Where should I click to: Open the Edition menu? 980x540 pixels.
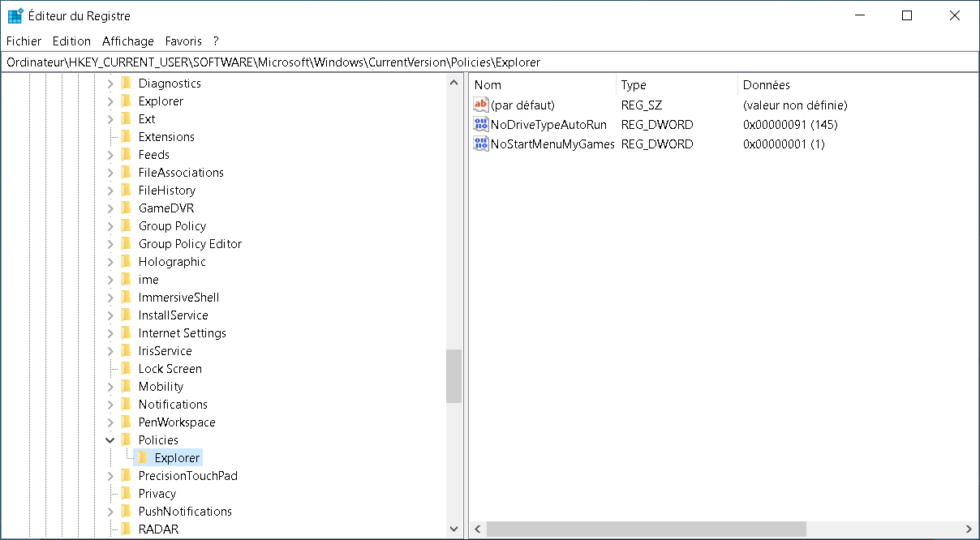click(x=71, y=41)
